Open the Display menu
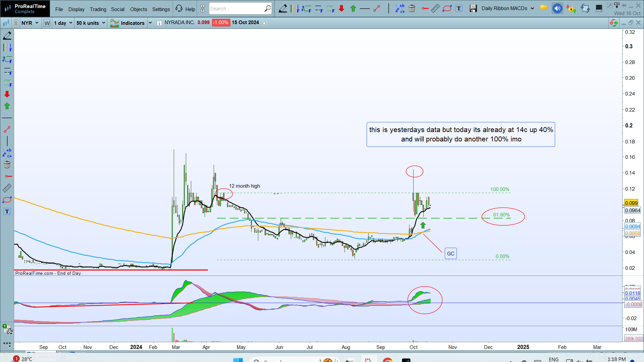The width and height of the screenshot is (644, 362). pos(76,9)
